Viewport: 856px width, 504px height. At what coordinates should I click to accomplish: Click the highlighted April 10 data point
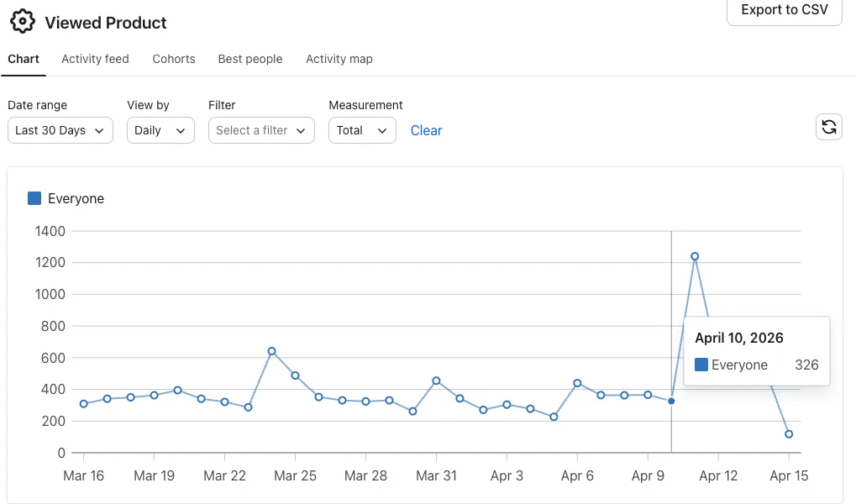[671, 402]
